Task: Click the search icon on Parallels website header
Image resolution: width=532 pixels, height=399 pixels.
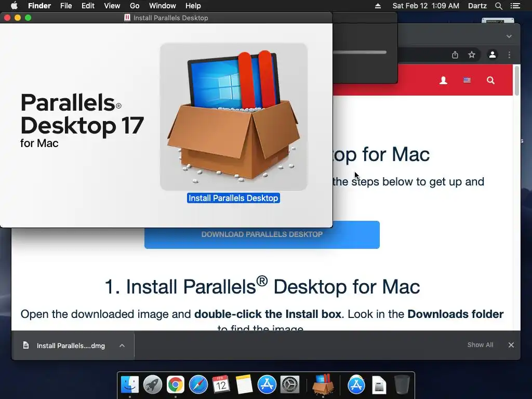Action: (x=490, y=81)
